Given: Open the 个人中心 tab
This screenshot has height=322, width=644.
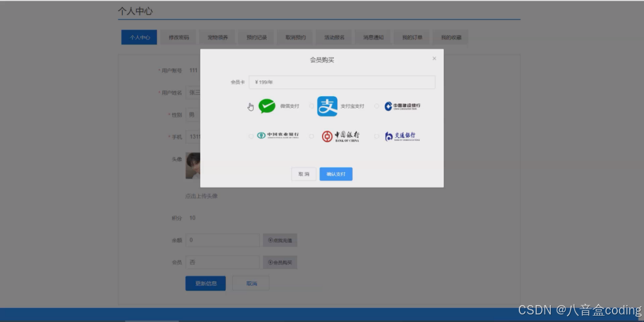Looking at the screenshot, I should tap(139, 37).
